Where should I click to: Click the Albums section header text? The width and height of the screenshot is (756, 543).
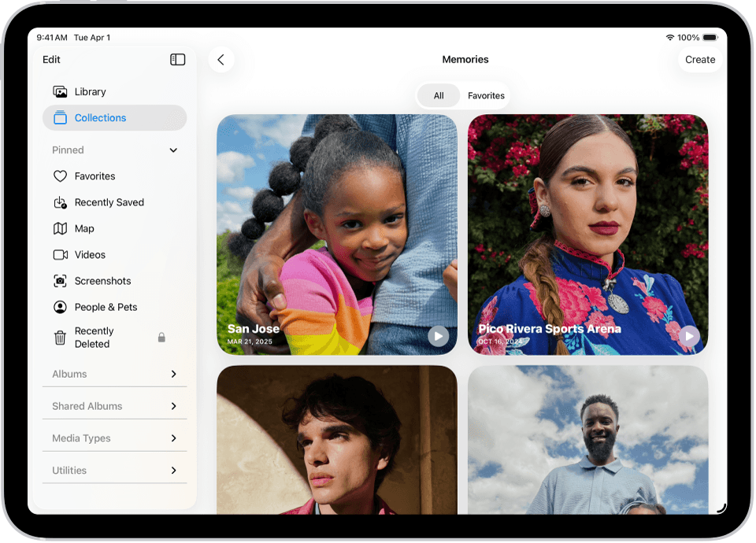69,374
